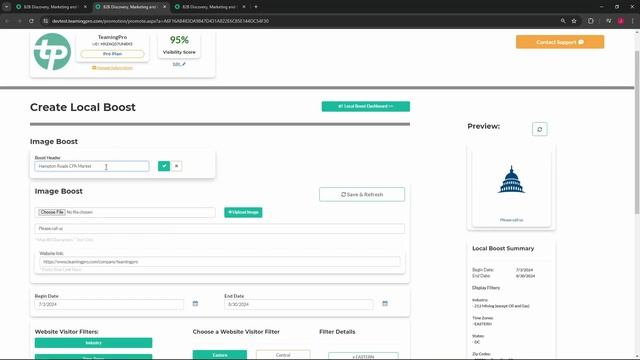Image resolution: width=640 pixels, height=360 pixels.
Task: Open the tab search dropdown arrow
Action: pos(7,7)
